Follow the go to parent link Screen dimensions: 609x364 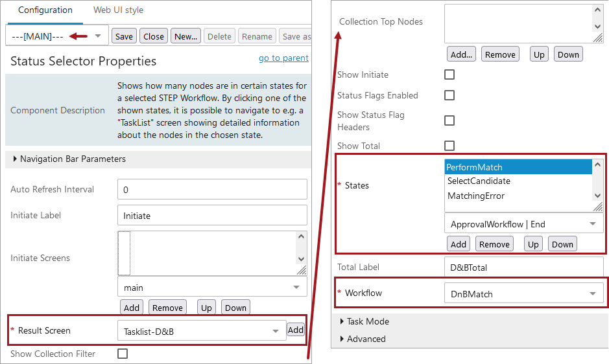click(283, 58)
